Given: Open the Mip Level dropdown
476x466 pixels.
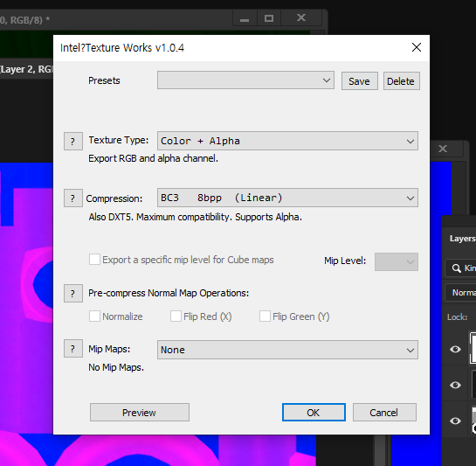Looking at the screenshot, I should [x=397, y=261].
